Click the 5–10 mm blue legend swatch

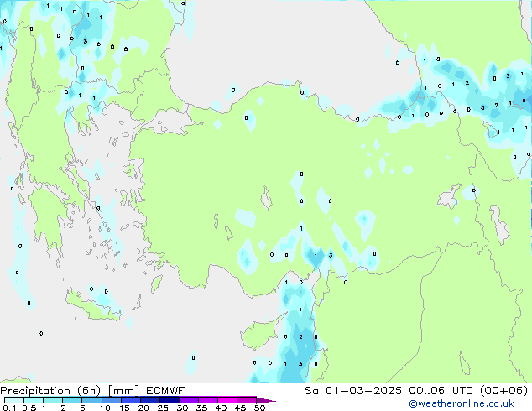[x=91, y=400]
